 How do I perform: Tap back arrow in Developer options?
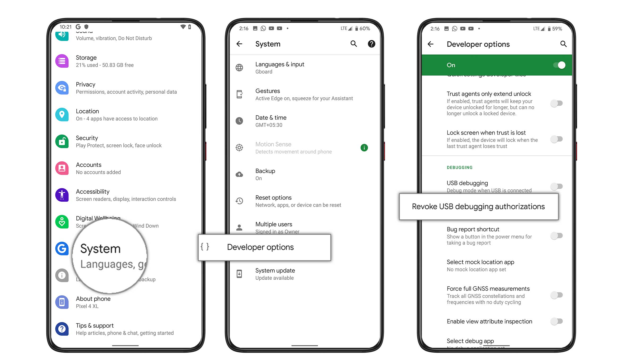coord(431,44)
